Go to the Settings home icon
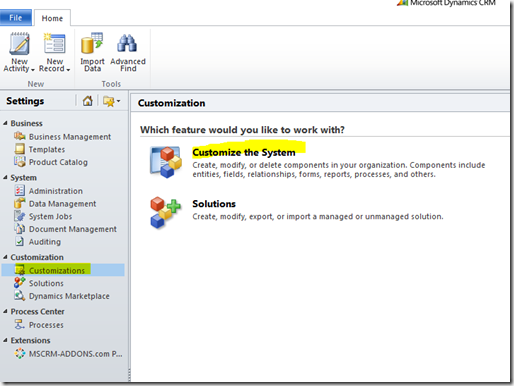 click(88, 101)
